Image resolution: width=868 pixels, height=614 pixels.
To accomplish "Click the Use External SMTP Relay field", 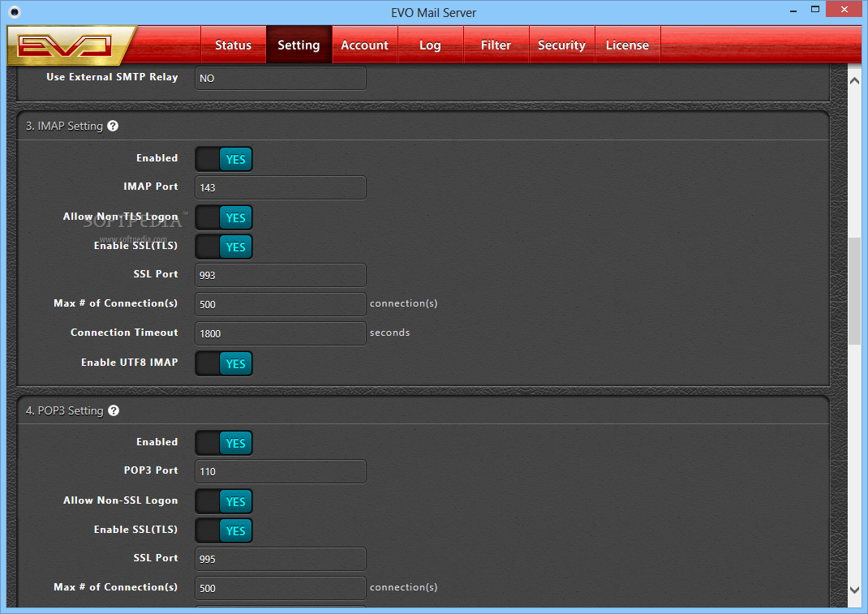I will pos(281,78).
